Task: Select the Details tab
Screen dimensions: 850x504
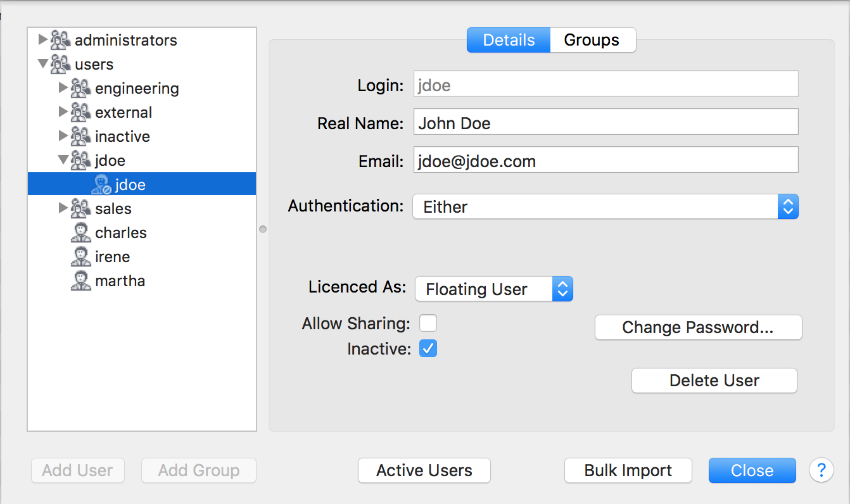Action: pos(509,40)
